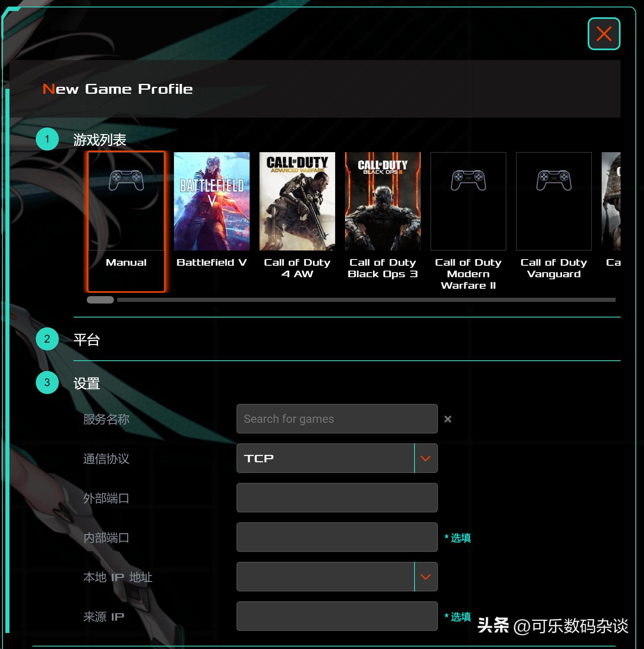Click the 游戏列表 section heading
Viewport: 644px width, 649px height.
point(100,140)
